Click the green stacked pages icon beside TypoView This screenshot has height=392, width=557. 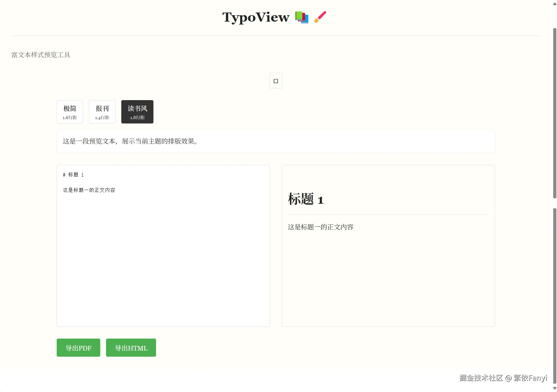(x=302, y=17)
